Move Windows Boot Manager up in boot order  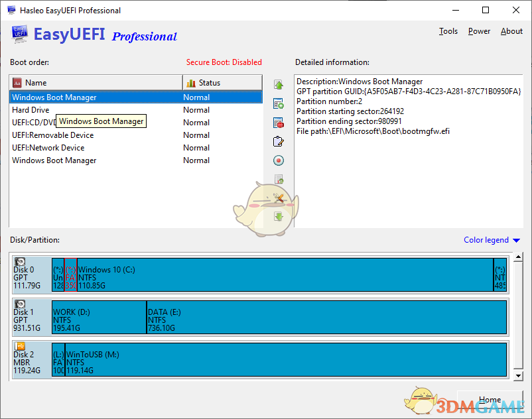pyautogui.click(x=278, y=85)
